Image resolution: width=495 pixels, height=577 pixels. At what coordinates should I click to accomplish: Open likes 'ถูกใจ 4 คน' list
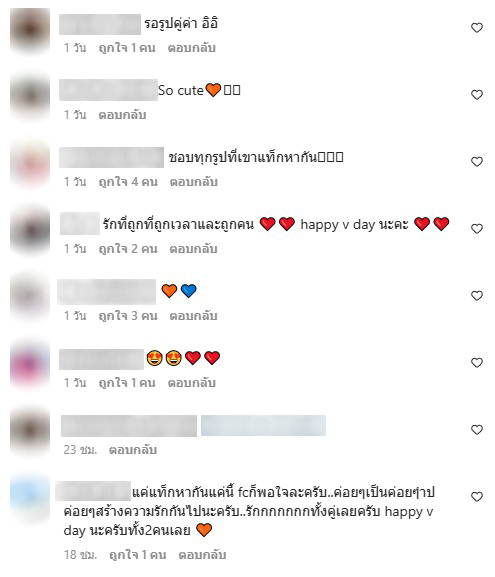click(x=128, y=182)
